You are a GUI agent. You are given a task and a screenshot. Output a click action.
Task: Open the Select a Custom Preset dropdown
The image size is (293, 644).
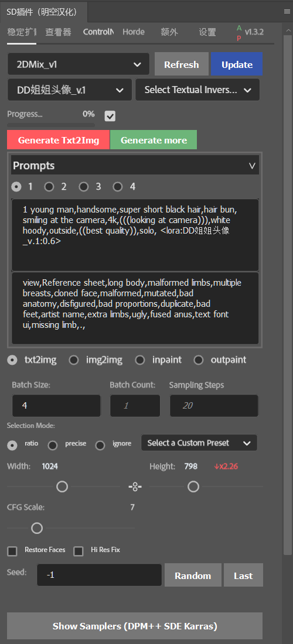[199, 443]
